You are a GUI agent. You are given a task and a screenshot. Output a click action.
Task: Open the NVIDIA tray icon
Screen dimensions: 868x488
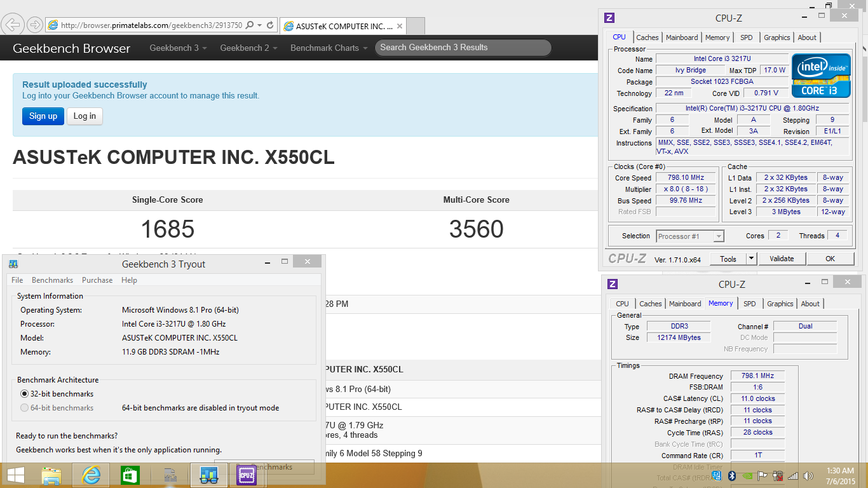pyautogui.click(x=747, y=475)
